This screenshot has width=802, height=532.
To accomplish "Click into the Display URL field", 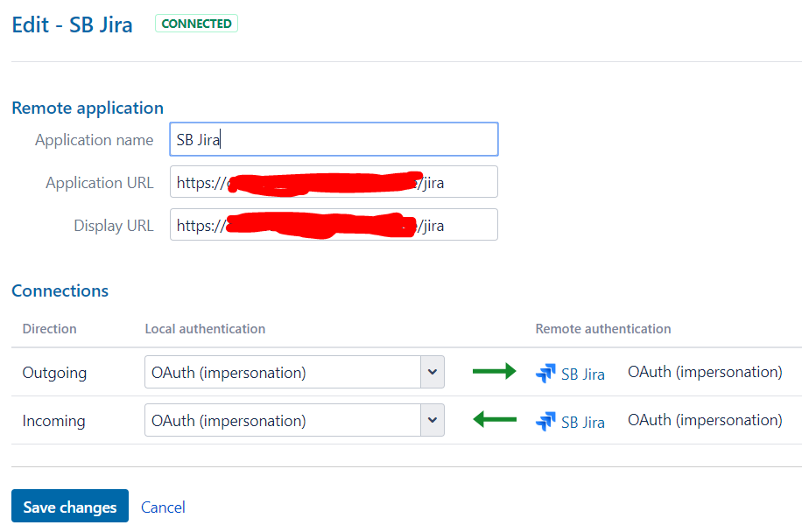I will point(334,225).
